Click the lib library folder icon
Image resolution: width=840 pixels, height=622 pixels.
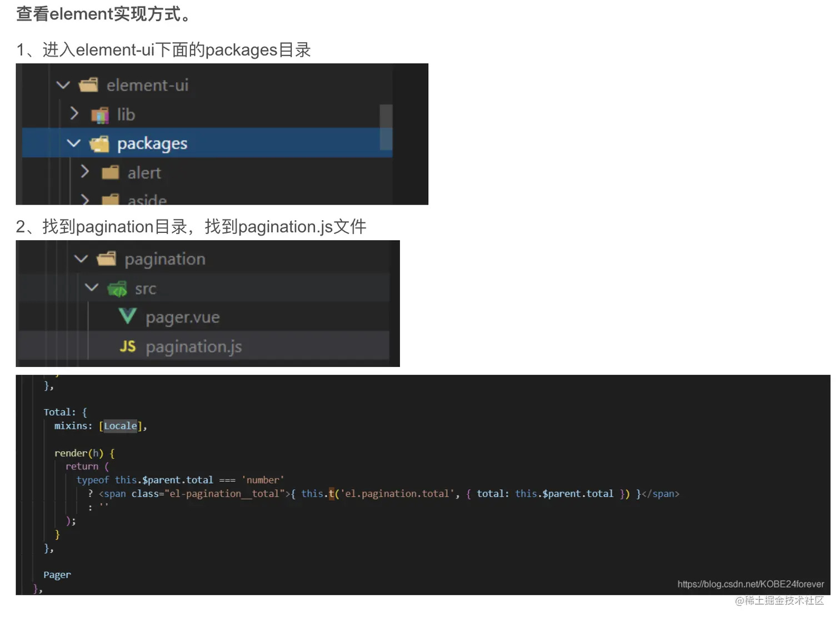[100, 115]
